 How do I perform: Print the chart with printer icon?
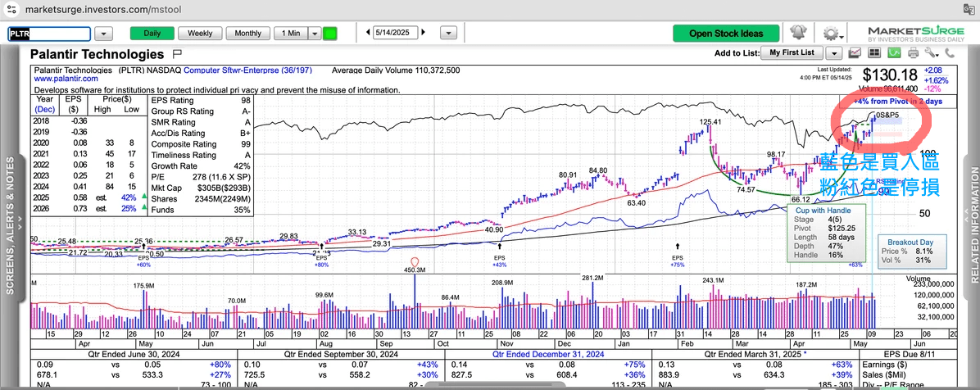point(913,53)
